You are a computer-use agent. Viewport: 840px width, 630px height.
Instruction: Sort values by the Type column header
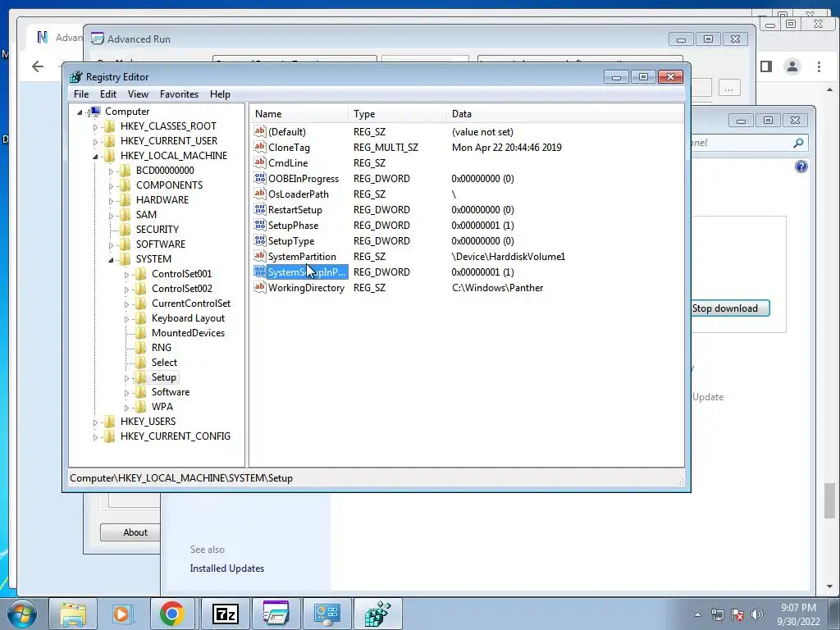click(x=398, y=114)
